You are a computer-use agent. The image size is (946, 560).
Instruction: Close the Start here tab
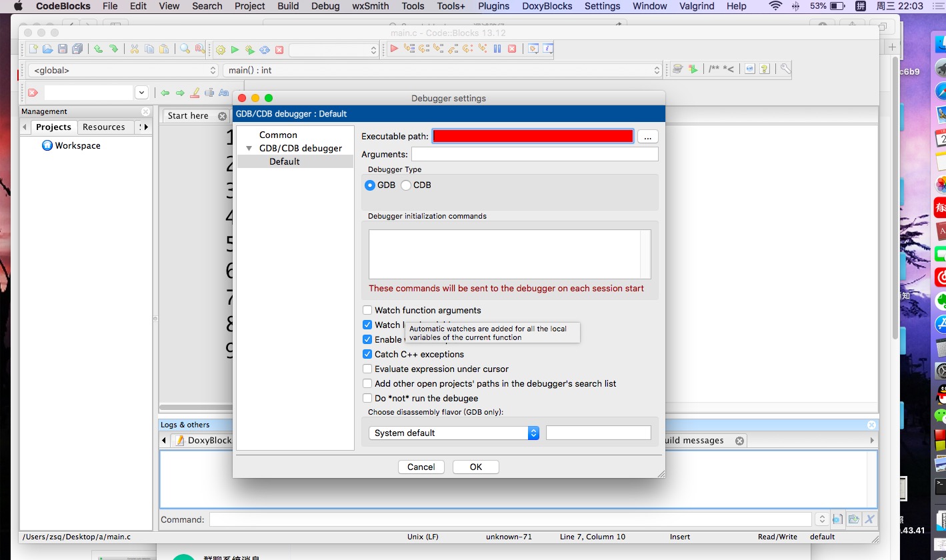coord(223,116)
